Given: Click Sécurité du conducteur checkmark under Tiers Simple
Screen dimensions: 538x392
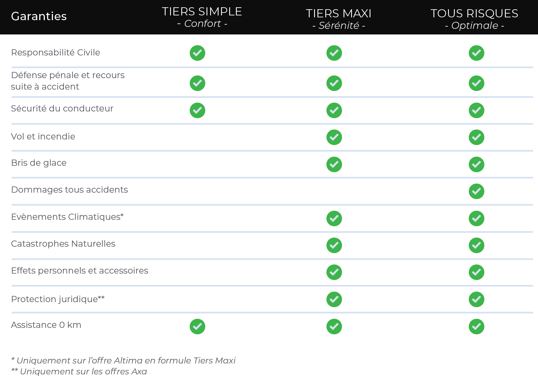Looking at the screenshot, I should (197, 110).
